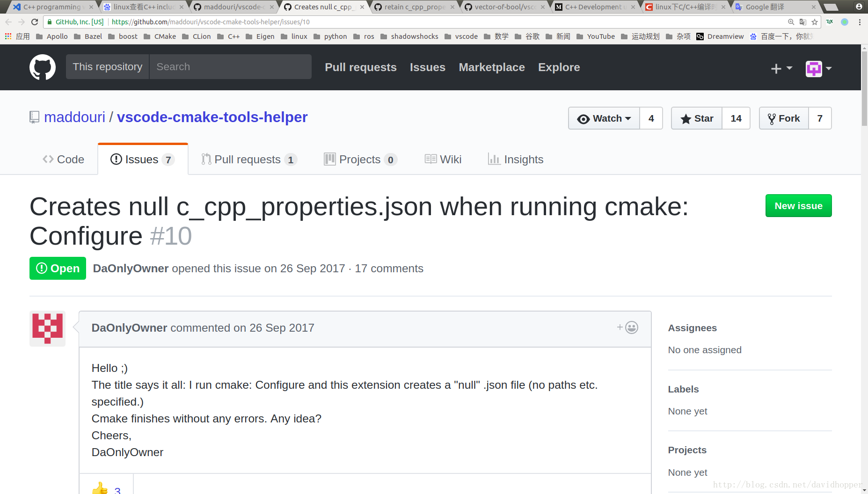Open the Apps grid icon in the bookmarks bar

click(8, 36)
